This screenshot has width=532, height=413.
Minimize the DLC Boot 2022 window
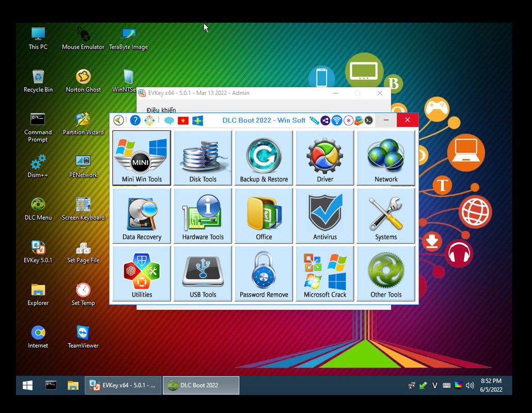click(386, 120)
